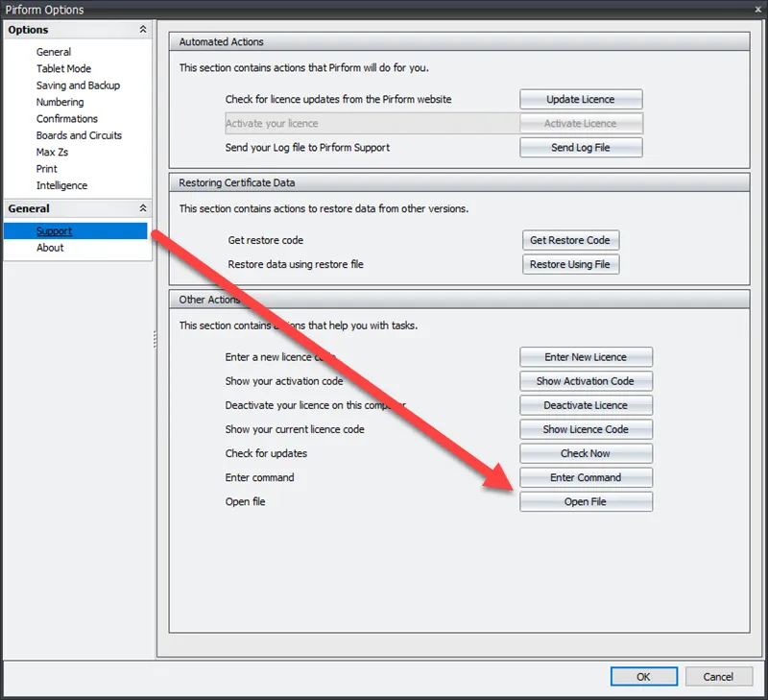Click the Update Licence button

[x=581, y=99]
